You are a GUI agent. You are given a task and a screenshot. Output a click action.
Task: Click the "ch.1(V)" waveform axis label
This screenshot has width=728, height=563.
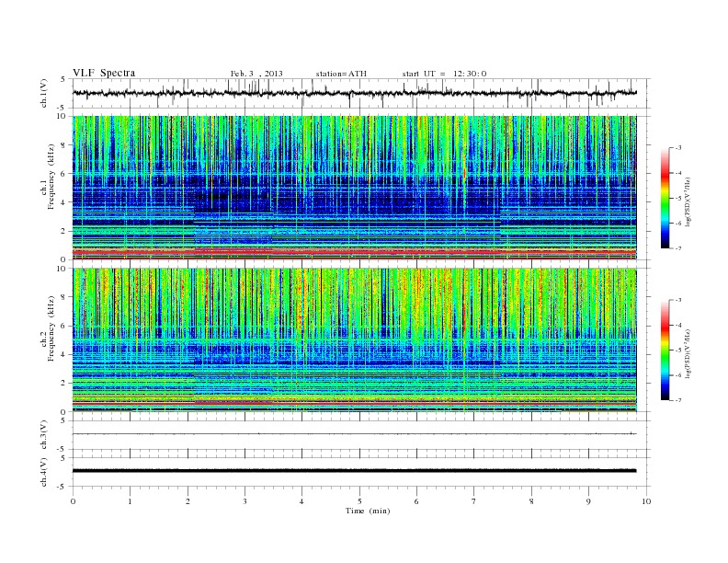(44, 93)
